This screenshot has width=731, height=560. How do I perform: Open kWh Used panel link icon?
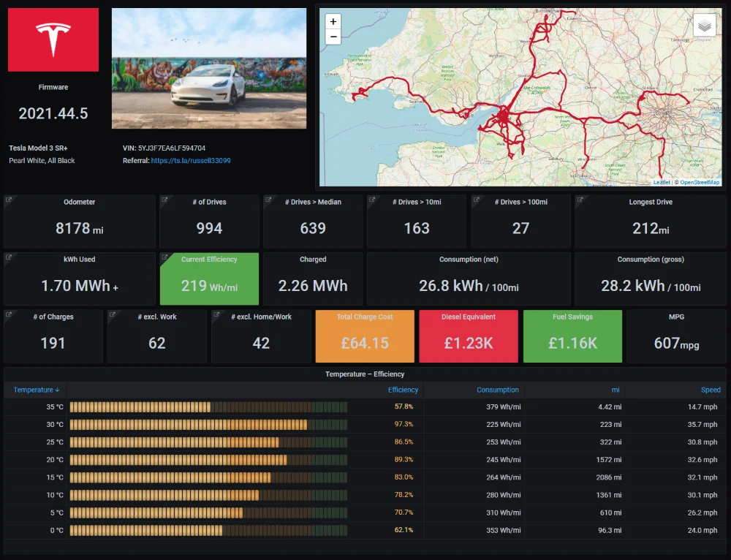click(8, 257)
